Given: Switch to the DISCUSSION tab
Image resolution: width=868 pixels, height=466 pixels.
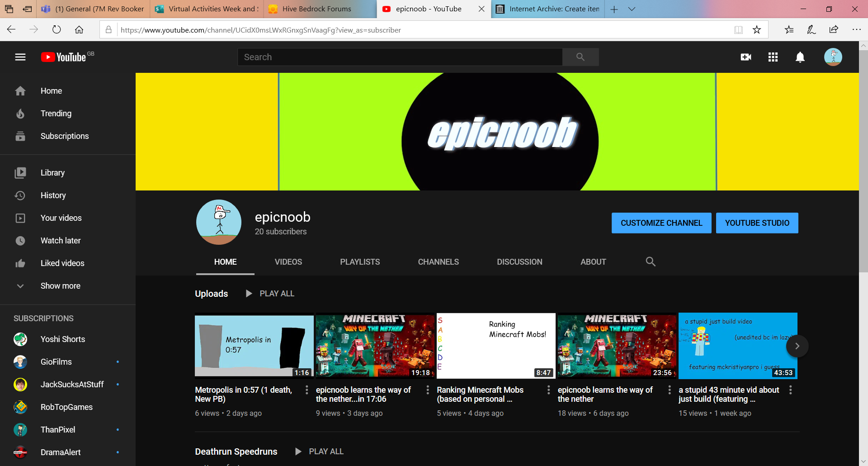Looking at the screenshot, I should [x=519, y=262].
